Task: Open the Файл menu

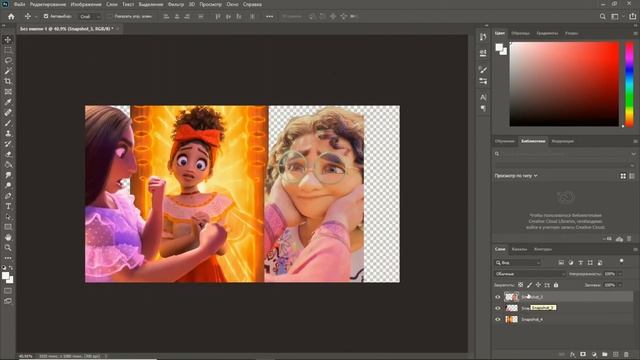Action: [19, 4]
